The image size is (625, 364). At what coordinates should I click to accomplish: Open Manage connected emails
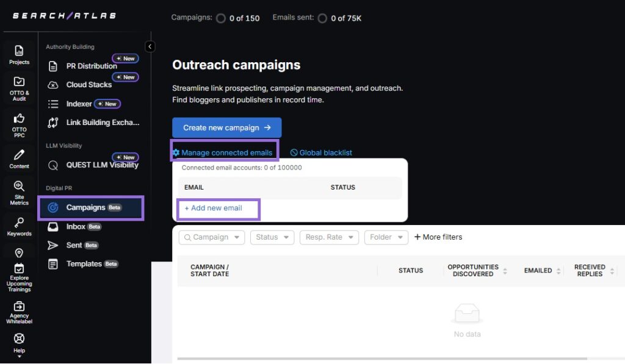226,152
